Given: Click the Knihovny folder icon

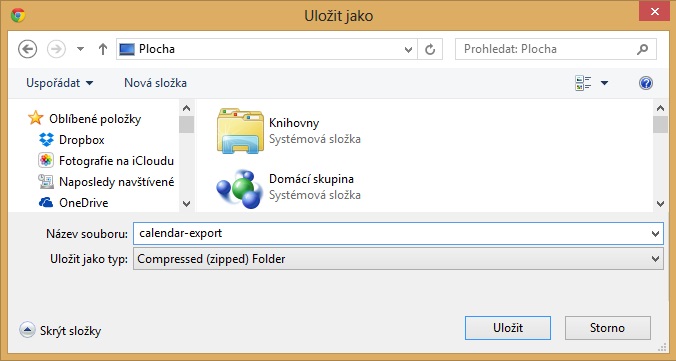Looking at the screenshot, I should click(x=240, y=131).
